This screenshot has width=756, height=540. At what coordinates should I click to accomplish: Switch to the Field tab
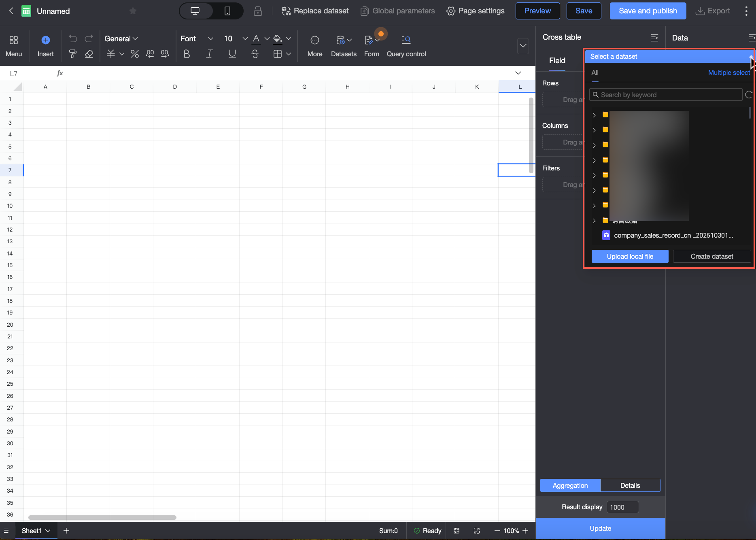coord(557,61)
